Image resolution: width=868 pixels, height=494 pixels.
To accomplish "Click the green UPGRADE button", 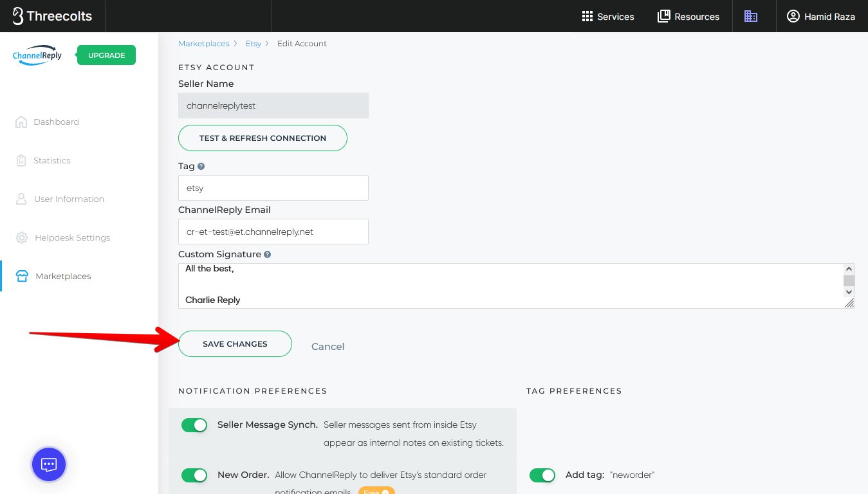I will click(x=106, y=55).
